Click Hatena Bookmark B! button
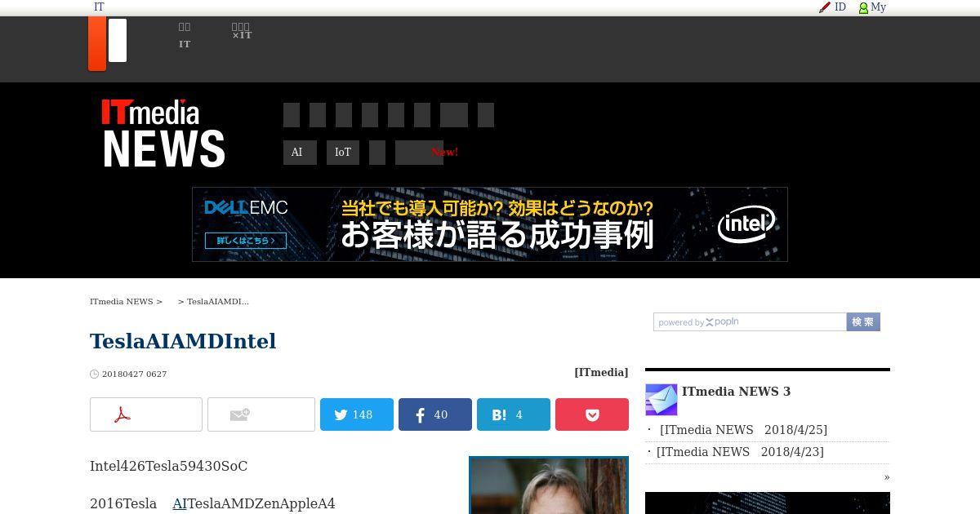The height and width of the screenshot is (514, 980). tap(514, 414)
